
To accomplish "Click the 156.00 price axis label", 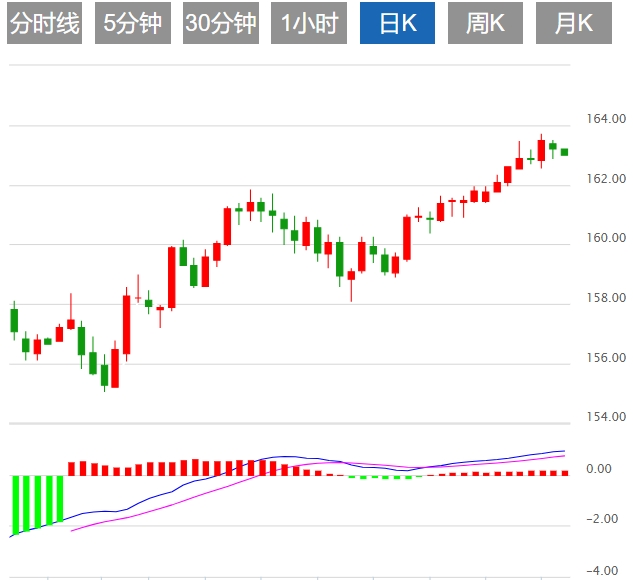I will [x=606, y=357].
